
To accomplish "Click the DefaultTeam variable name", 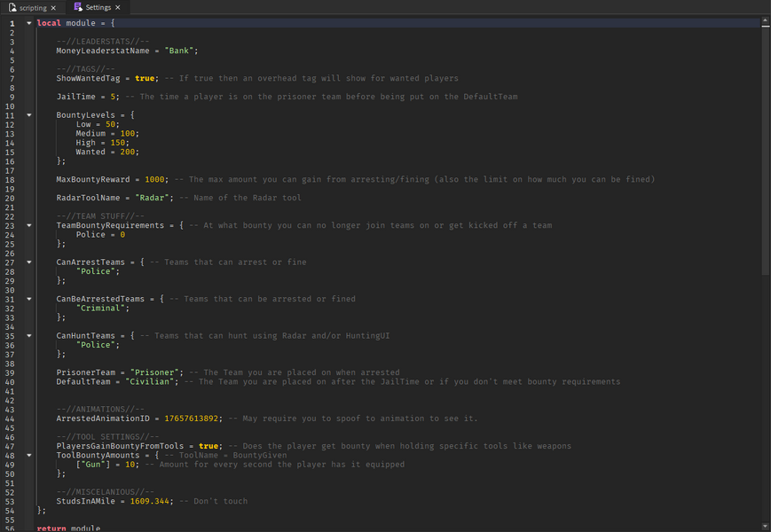I will [83, 381].
